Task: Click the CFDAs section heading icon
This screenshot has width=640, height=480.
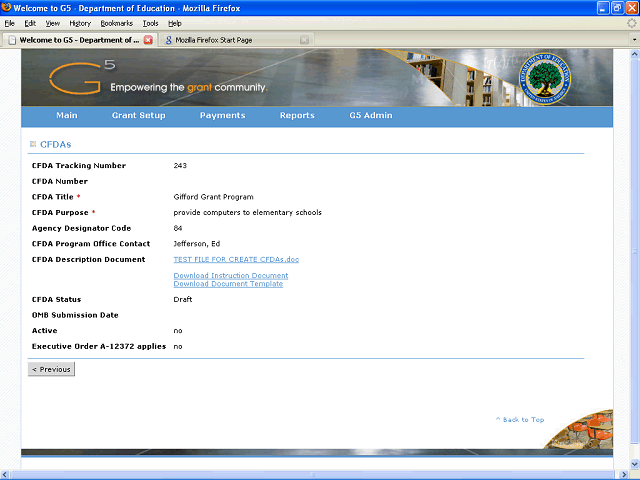Action: point(33,144)
